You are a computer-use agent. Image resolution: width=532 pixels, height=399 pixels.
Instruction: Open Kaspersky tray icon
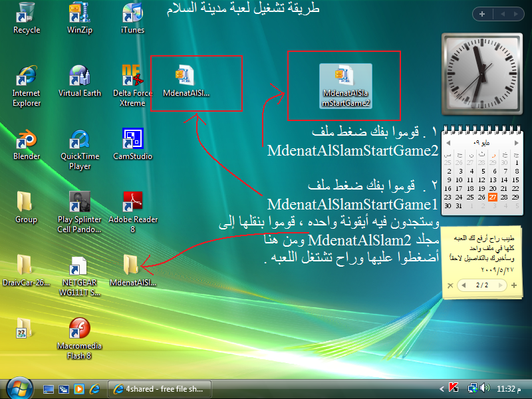(x=454, y=388)
